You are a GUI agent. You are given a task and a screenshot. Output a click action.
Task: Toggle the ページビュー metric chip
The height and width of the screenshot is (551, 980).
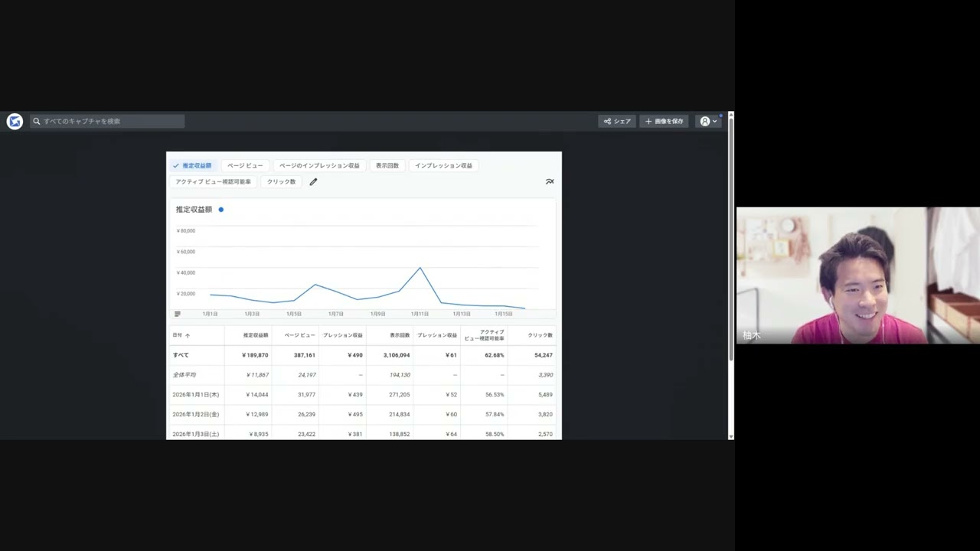point(245,165)
